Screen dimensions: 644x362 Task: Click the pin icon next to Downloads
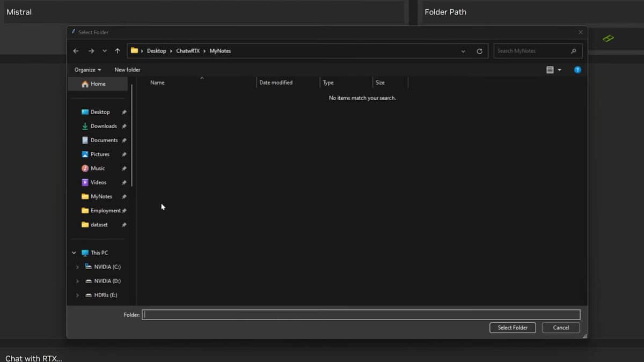124,126
